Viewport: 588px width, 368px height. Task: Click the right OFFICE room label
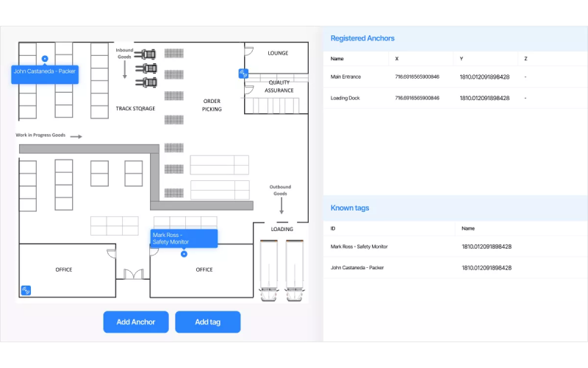tap(204, 269)
